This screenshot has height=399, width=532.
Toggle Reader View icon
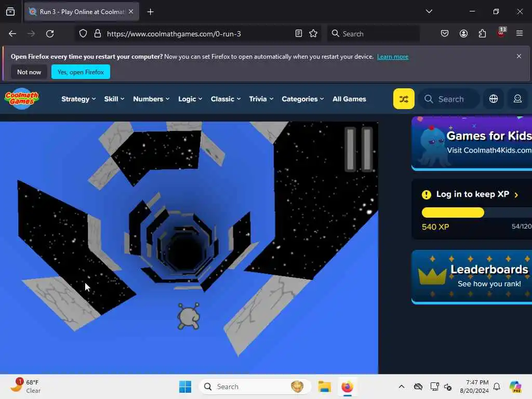(298, 34)
